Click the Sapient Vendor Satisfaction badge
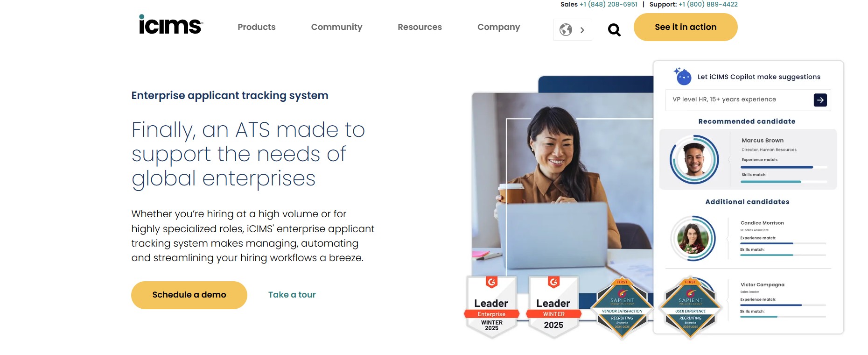 point(622,307)
